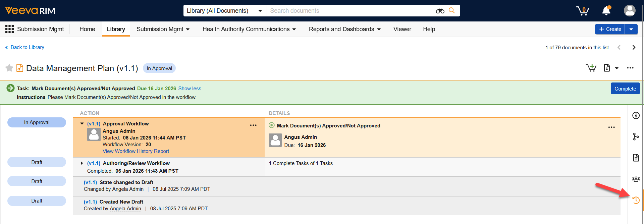Expand the Authoring/Review Workflow row
This screenshot has height=224, width=644.
click(82, 163)
